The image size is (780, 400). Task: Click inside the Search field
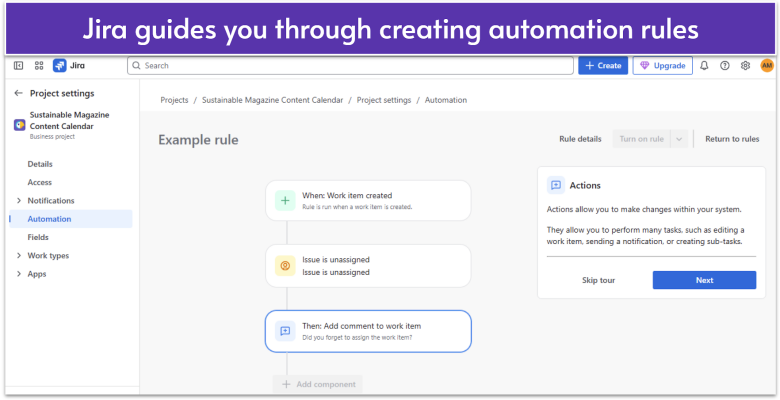point(350,66)
